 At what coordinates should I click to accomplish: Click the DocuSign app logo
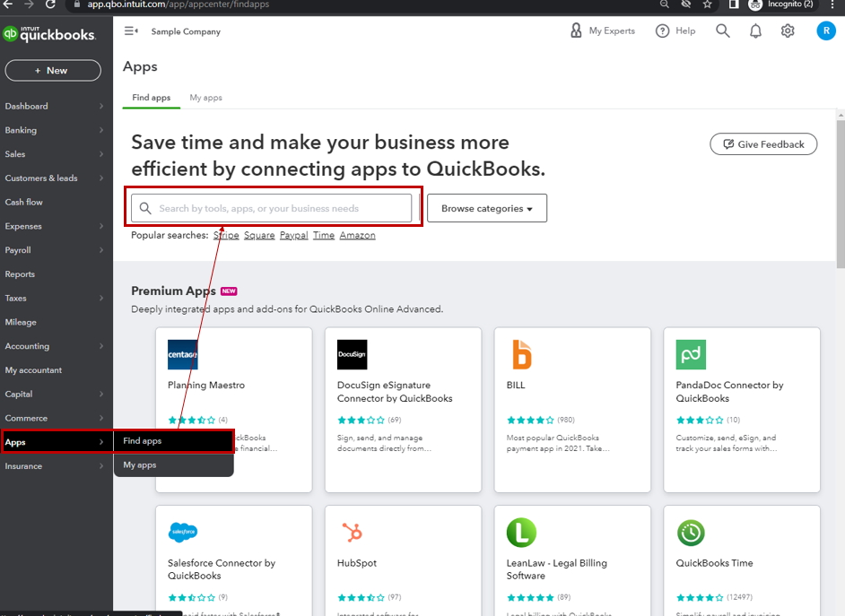coord(352,354)
